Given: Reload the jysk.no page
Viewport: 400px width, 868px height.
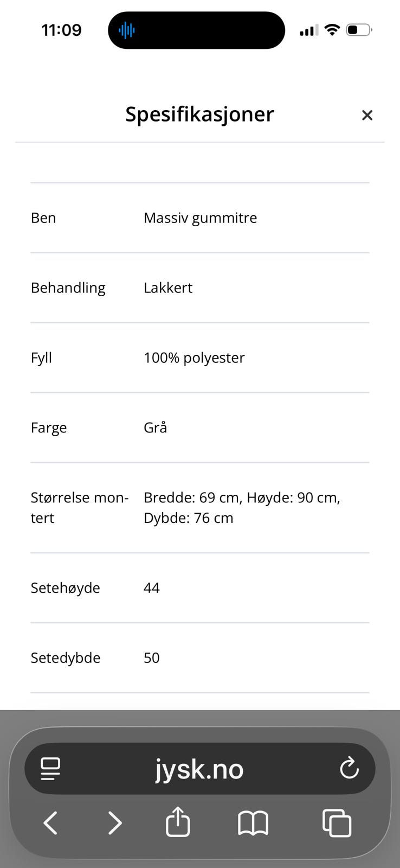Looking at the screenshot, I should point(349,768).
